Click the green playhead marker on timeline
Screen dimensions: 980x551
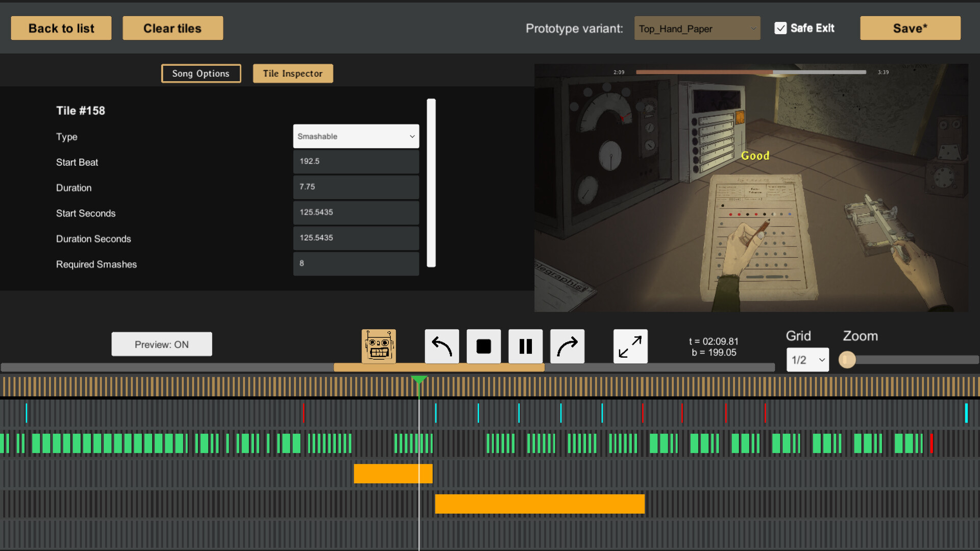(x=419, y=380)
